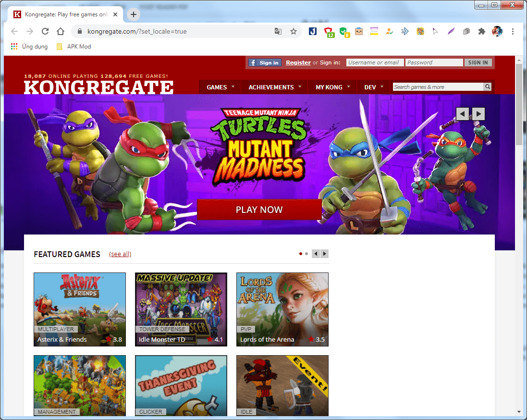Click the Kongregate logo

click(x=98, y=87)
